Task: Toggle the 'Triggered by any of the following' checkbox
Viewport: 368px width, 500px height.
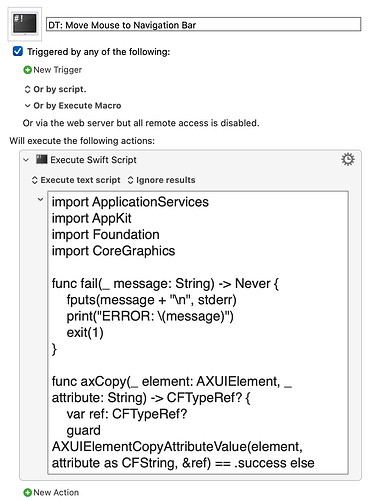Action: click(18, 51)
